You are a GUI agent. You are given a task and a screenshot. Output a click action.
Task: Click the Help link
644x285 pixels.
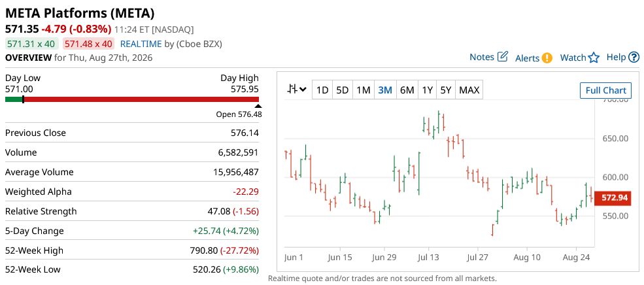pos(616,57)
